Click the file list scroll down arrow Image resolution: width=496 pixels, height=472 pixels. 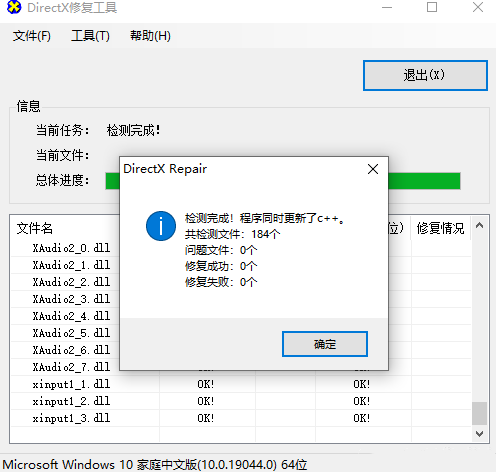click(x=479, y=434)
